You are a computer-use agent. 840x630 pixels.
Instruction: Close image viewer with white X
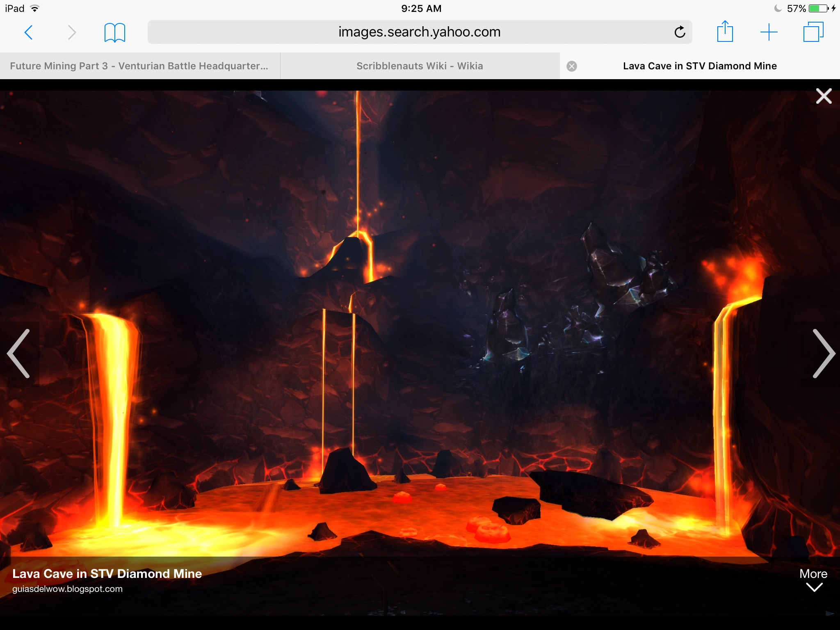coord(824,96)
